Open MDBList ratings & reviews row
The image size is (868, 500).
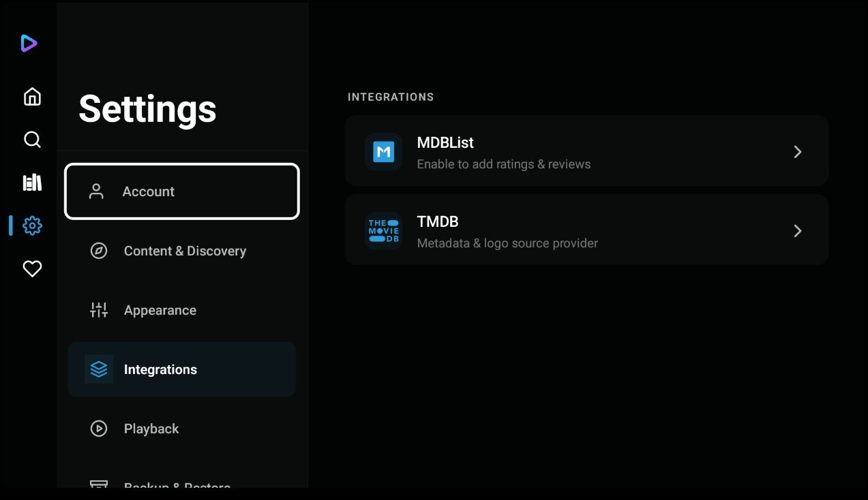click(x=586, y=152)
